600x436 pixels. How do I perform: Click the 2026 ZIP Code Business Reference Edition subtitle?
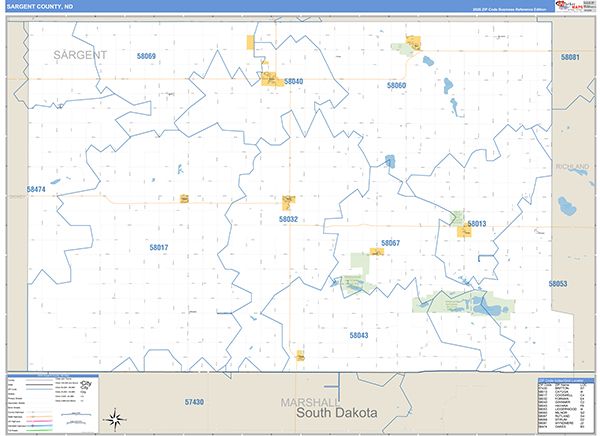(x=509, y=9)
